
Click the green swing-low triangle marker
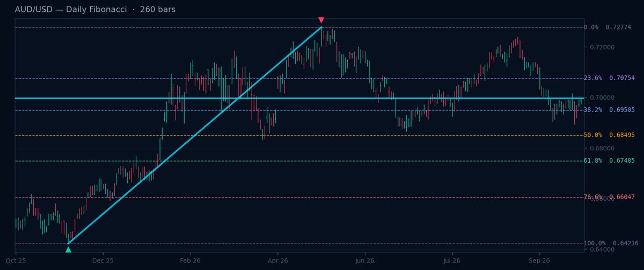[x=68, y=250]
